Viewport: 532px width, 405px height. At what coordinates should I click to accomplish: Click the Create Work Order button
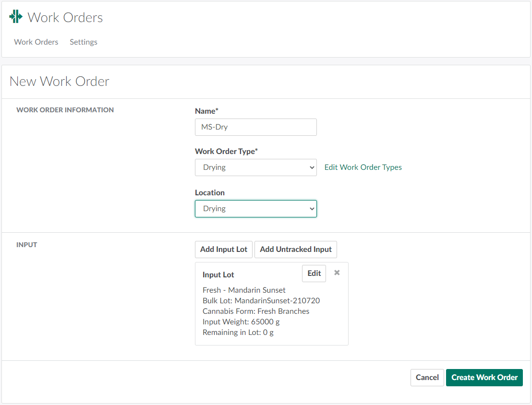click(x=484, y=378)
